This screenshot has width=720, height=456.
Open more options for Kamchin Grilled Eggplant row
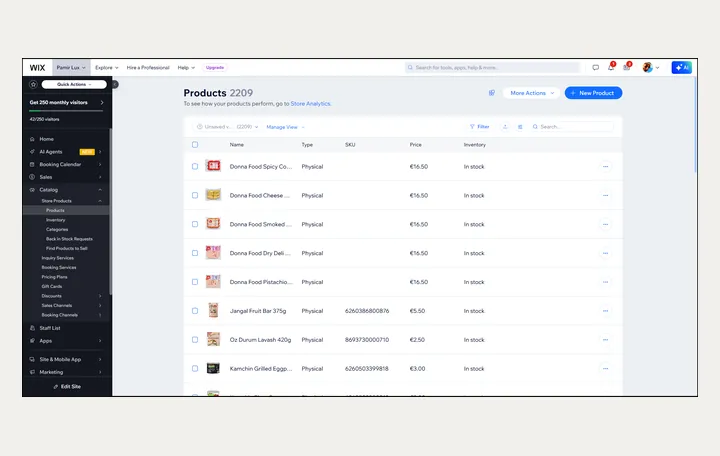[x=605, y=369]
